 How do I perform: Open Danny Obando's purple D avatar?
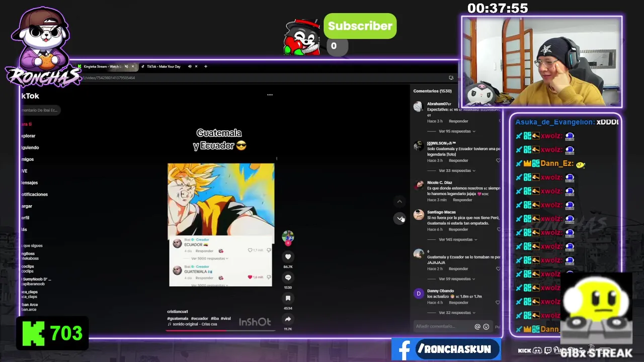point(418,294)
